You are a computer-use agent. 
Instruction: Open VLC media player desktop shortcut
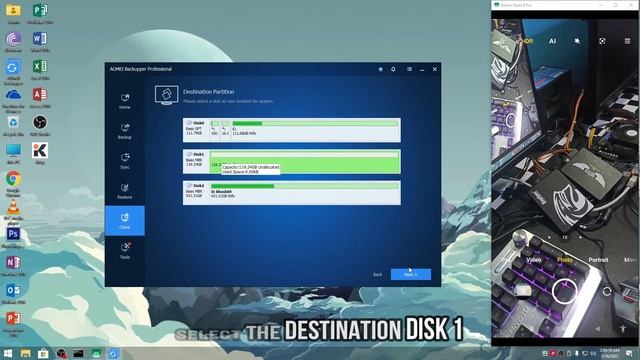(x=13, y=212)
